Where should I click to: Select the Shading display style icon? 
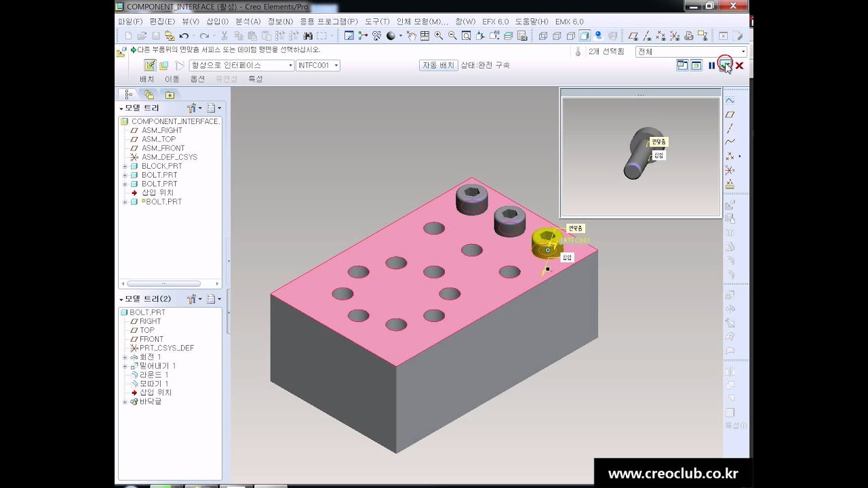tap(585, 36)
